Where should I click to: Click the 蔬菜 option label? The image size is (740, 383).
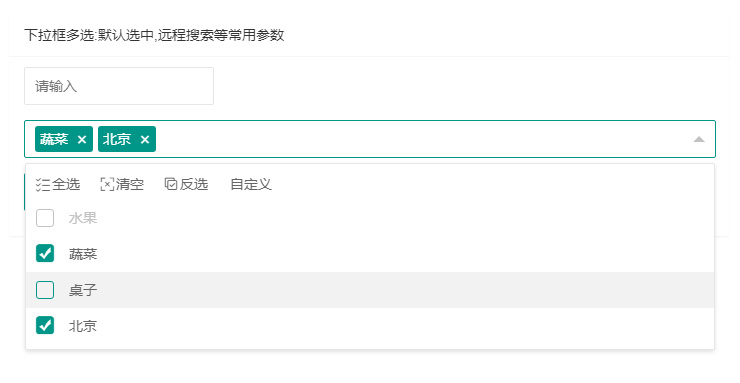pyautogui.click(x=83, y=254)
